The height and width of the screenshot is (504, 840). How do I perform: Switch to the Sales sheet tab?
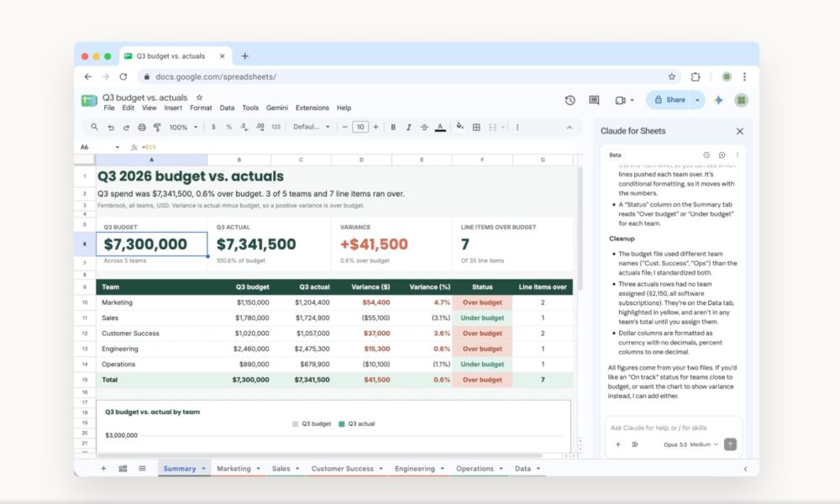pyautogui.click(x=281, y=469)
